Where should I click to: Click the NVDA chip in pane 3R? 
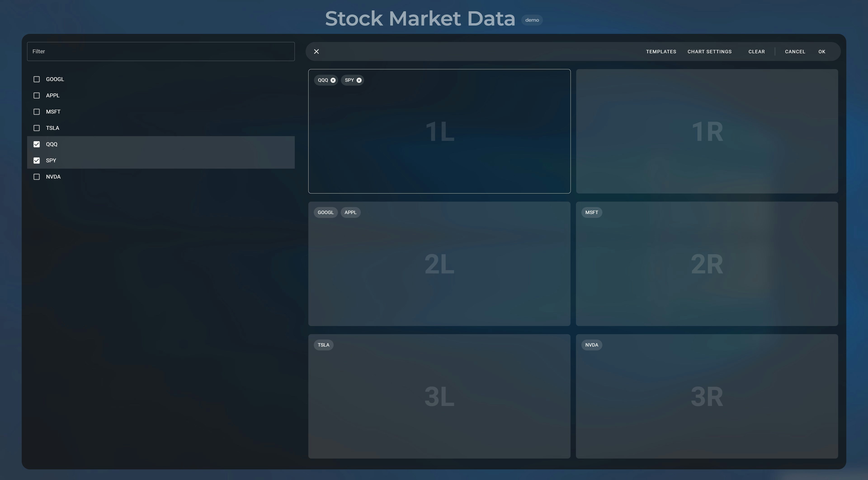click(x=591, y=345)
